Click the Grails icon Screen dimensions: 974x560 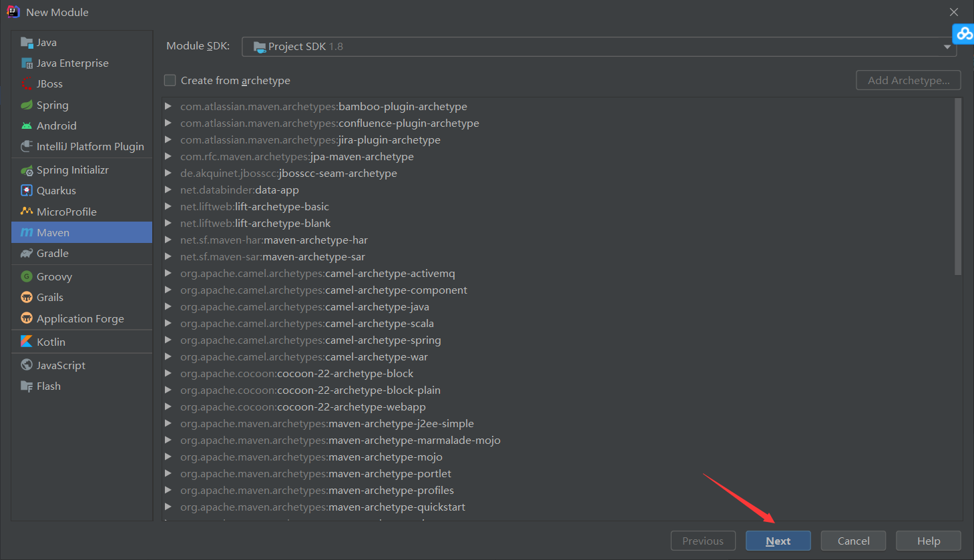tap(27, 297)
